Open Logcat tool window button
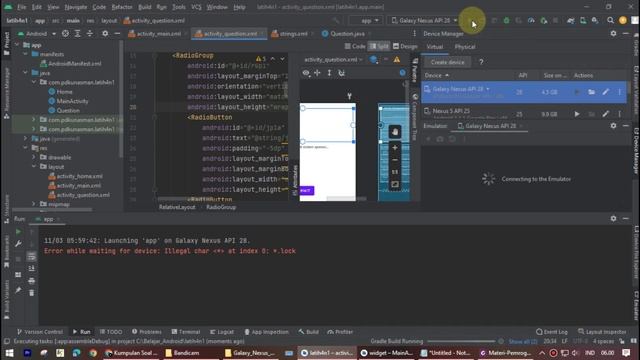 [x=222, y=332]
